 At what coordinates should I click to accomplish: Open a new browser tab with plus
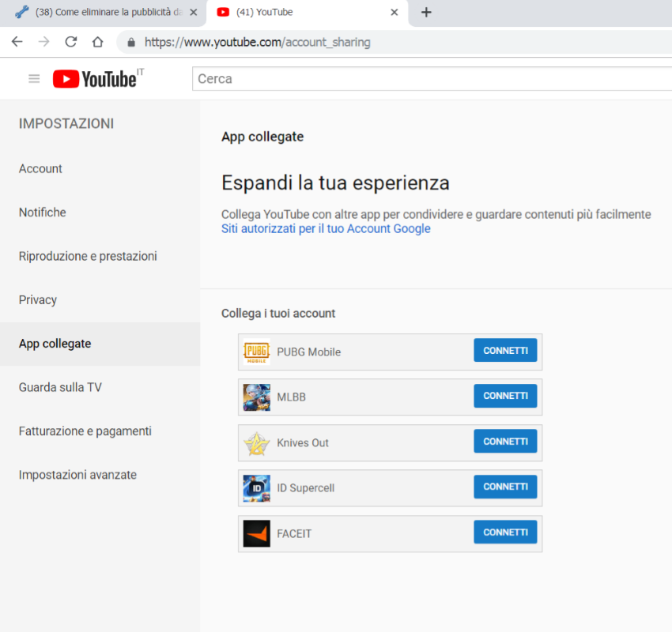[426, 13]
